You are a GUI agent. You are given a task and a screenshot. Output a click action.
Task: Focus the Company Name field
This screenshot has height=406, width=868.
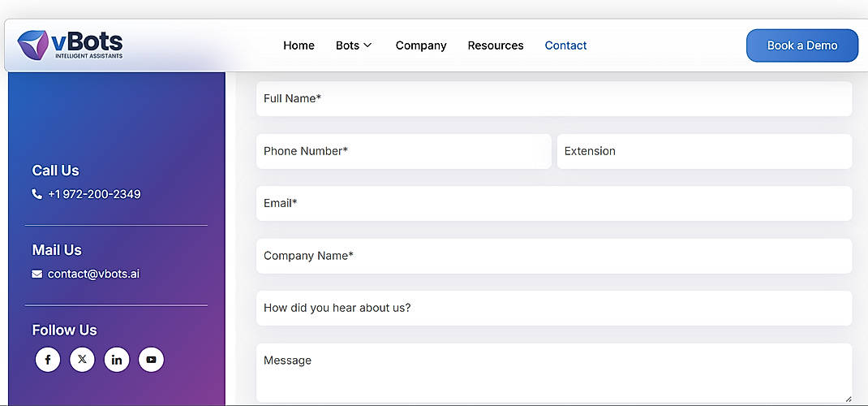tap(553, 256)
